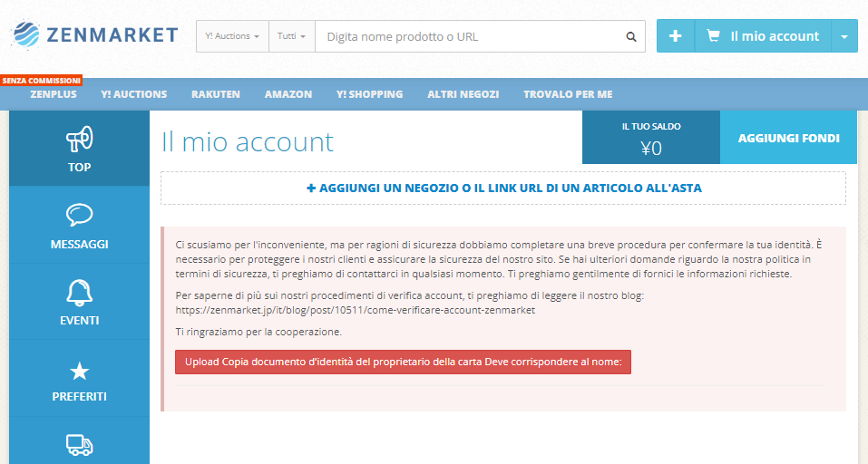
Task: Go to Y! Shopping nav tab
Action: pyautogui.click(x=370, y=94)
